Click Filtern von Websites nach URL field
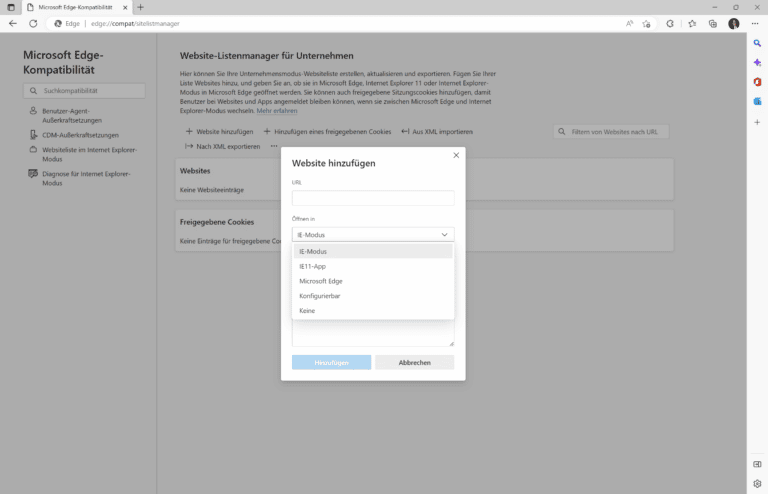Screen dimensions: 768x494 click(611, 132)
